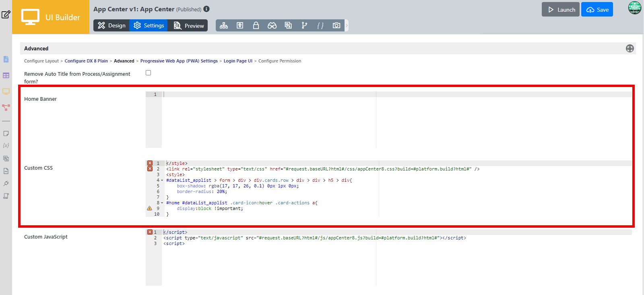Screen dimensions: 644x295
Task: Expand toolbar with the small right arrow
Action: click(347, 25)
